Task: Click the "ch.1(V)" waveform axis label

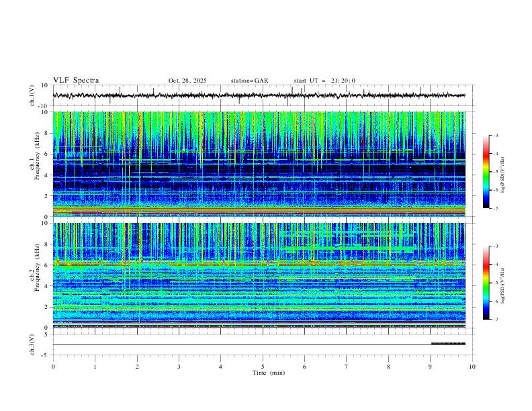Action: click(x=32, y=95)
